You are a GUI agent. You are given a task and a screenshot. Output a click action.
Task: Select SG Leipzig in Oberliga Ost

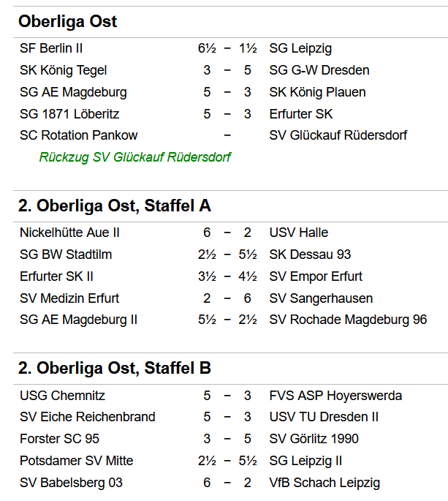300,48
